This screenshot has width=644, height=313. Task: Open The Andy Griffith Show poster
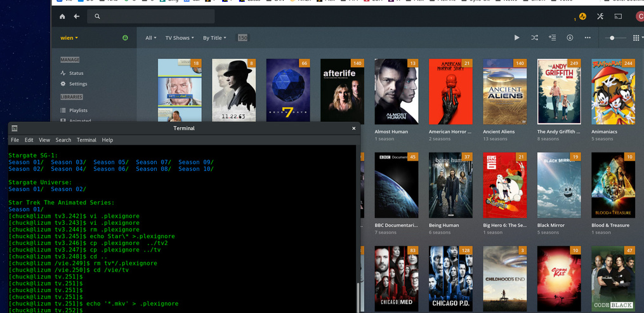559,91
